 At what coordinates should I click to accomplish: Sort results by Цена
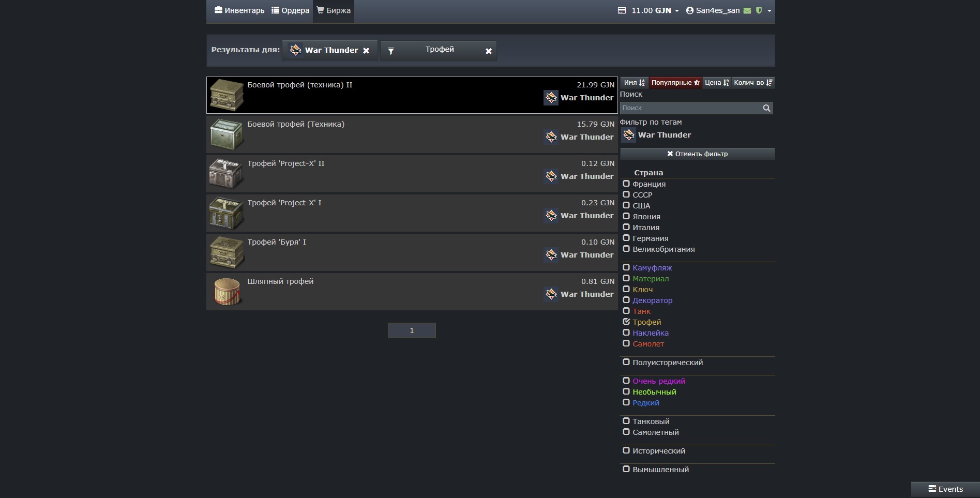click(716, 83)
